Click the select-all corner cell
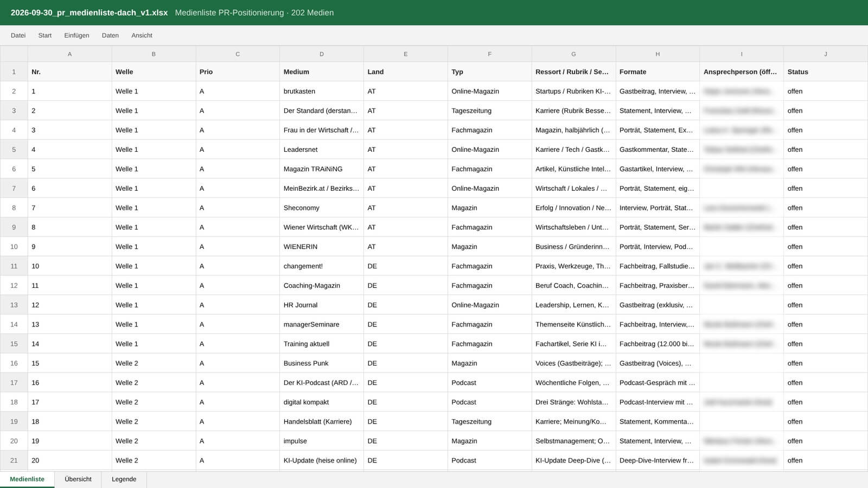The width and height of the screenshot is (868, 488). pyautogui.click(x=14, y=54)
